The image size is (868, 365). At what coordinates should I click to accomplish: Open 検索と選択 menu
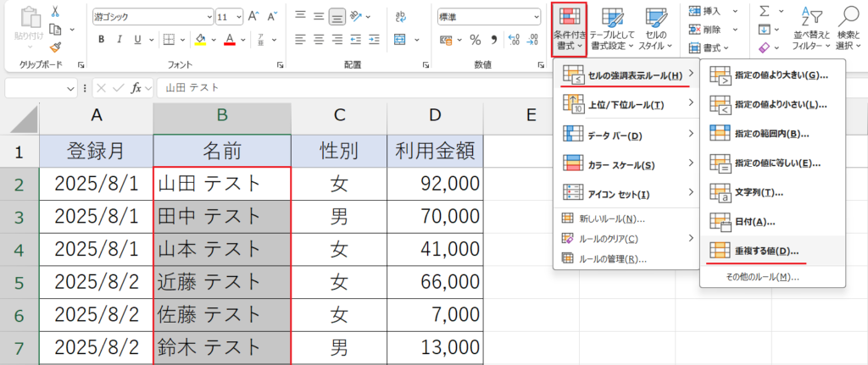[x=848, y=30]
